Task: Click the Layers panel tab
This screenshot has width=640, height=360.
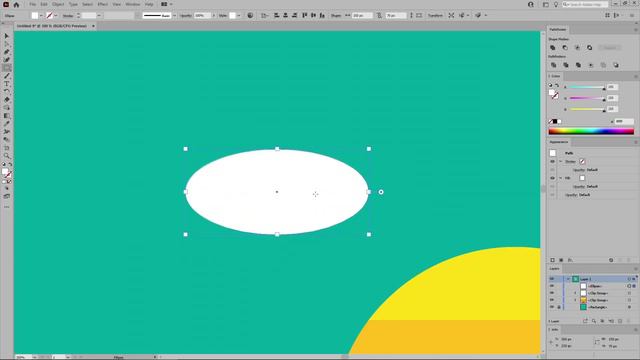Action: tap(554, 269)
